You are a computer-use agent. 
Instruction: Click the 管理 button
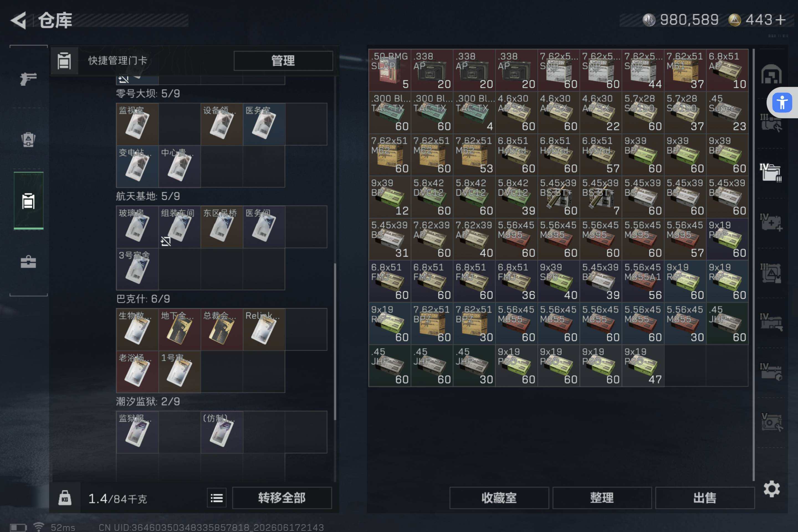pyautogui.click(x=283, y=61)
